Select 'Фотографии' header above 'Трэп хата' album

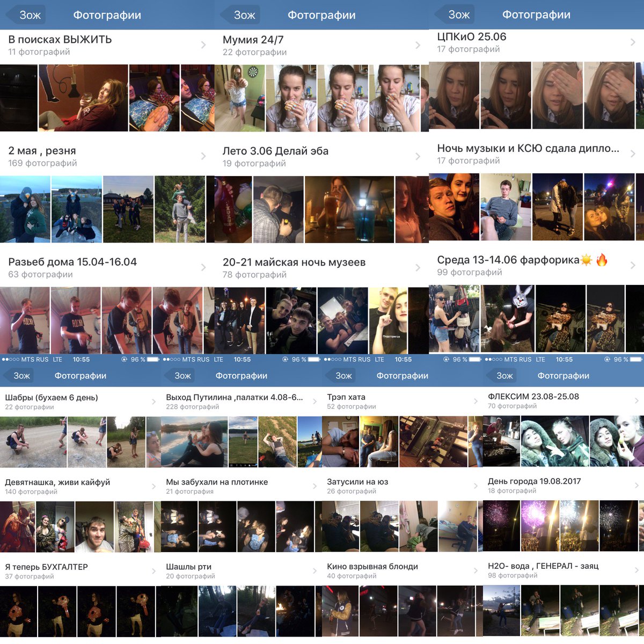[x=402, y=376]
